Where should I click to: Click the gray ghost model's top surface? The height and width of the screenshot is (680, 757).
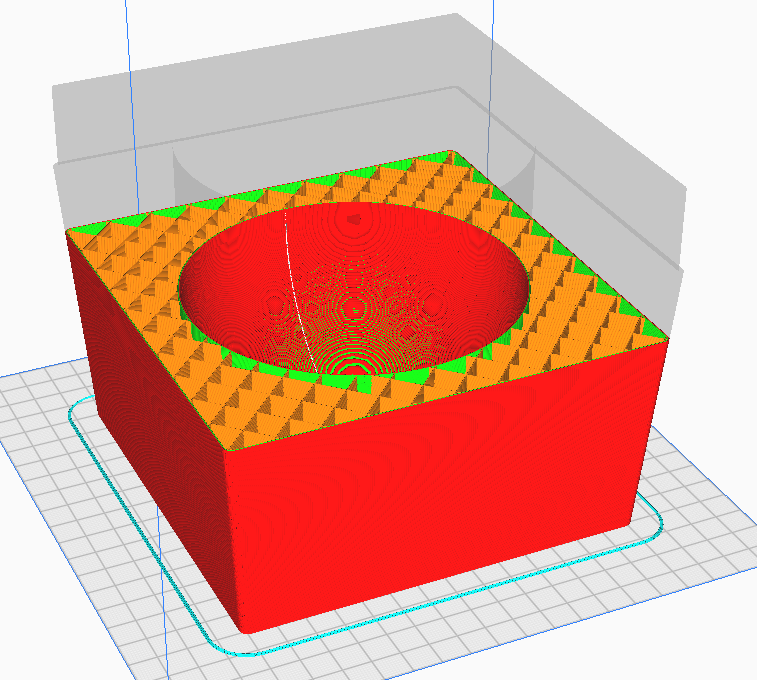(300, 60)
